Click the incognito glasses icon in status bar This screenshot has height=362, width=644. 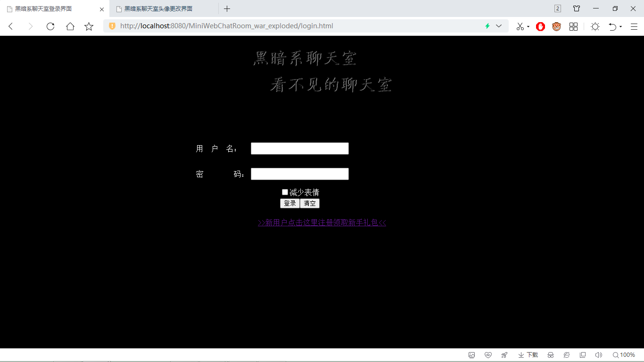pos(550,355)
